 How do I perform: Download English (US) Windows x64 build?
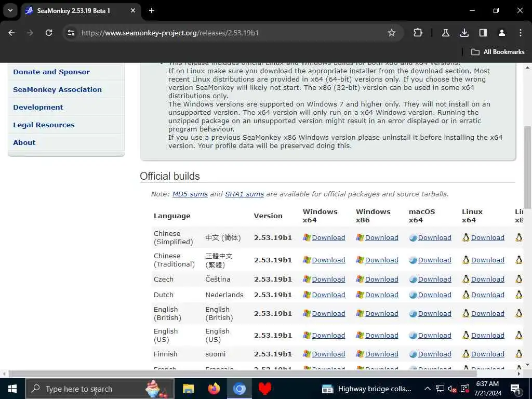click(x=328, y=335)
